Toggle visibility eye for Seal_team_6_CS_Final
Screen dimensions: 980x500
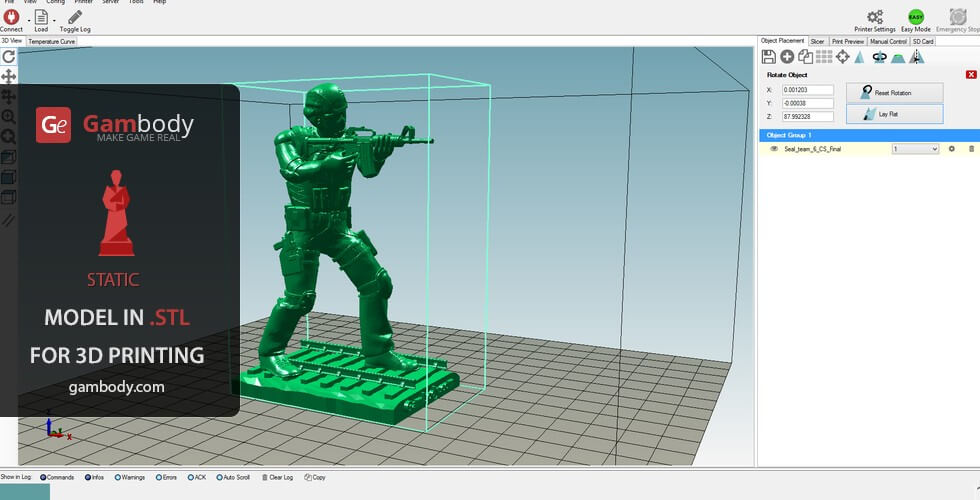coord(773,148)
